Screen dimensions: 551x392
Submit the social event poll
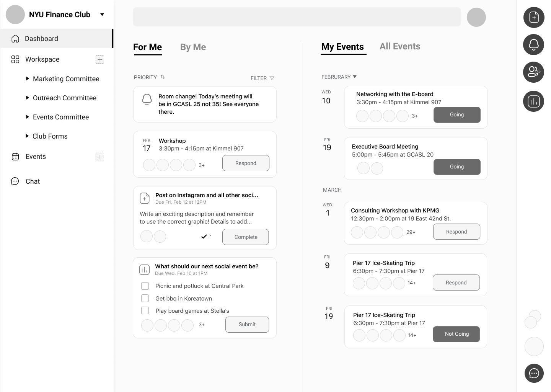247,324
